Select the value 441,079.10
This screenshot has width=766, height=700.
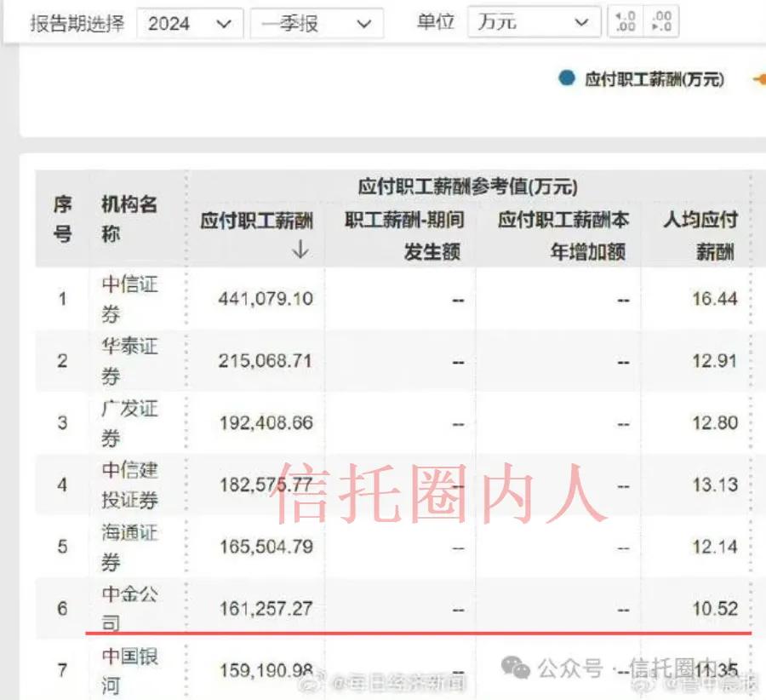tap(266, 299)
